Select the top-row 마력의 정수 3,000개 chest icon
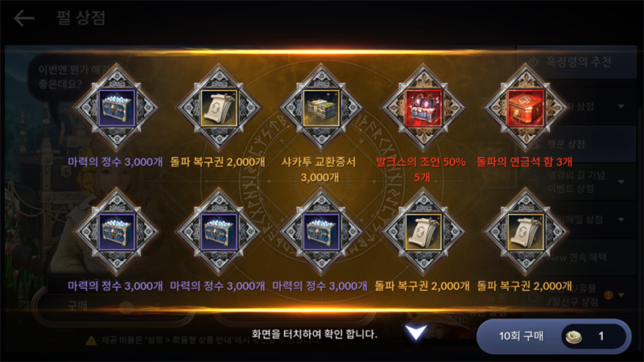The width and height of the screenshot is (644, 362). click(117, 108)
